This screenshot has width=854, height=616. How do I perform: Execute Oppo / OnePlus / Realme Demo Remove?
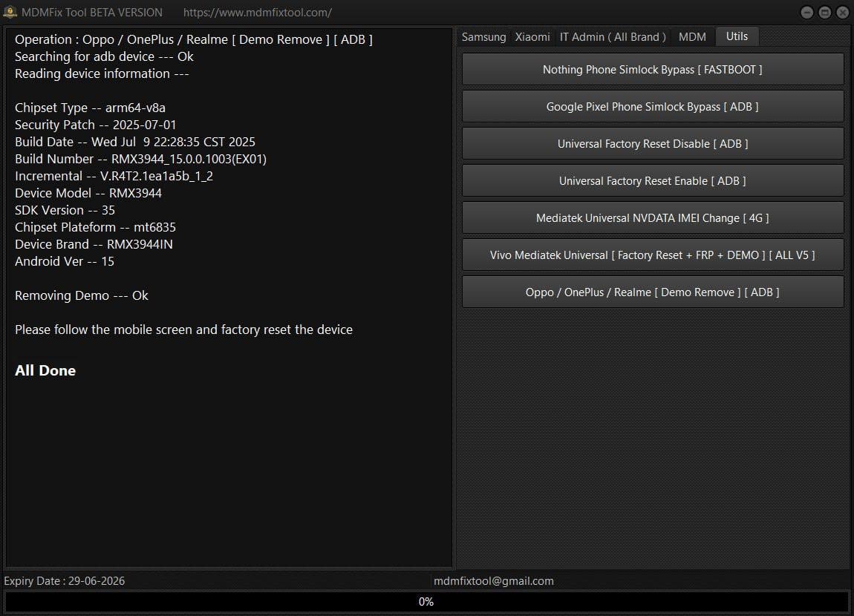pos(652,292)
